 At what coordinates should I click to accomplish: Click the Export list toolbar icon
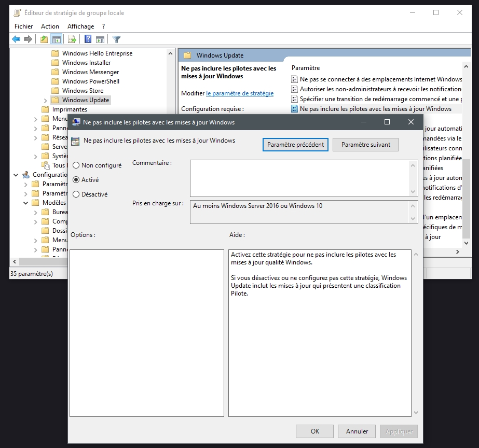[72, 39]
